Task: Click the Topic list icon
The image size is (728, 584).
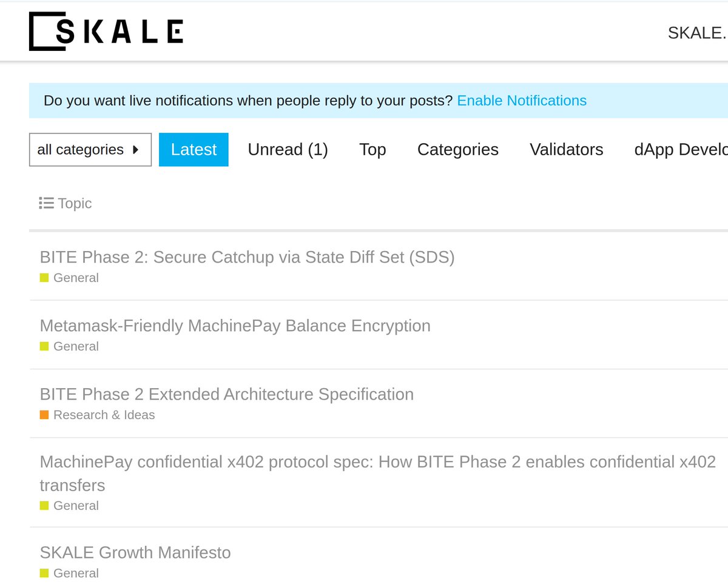Action: (x=46, y=203)
